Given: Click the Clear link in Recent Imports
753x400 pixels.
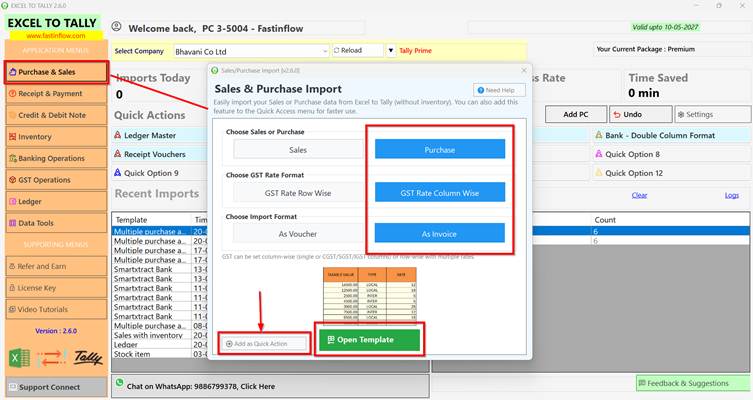Looking at the screenshot, I should [639, 195].
